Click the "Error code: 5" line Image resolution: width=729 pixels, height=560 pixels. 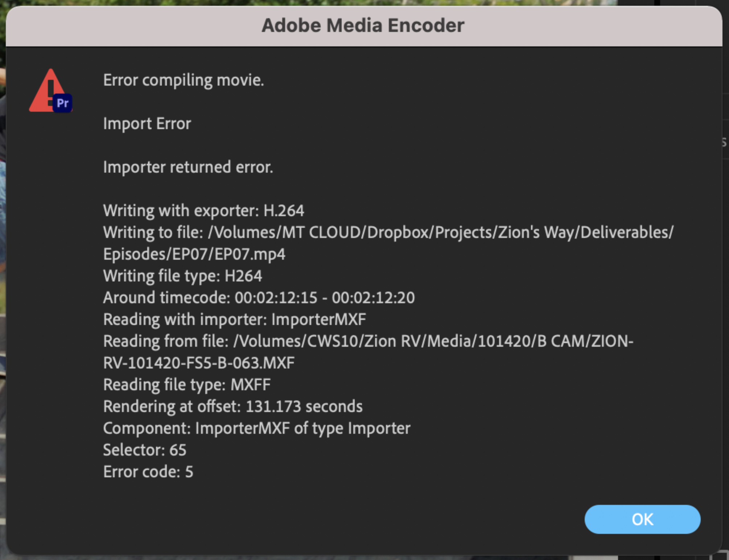tap(148, 472)
